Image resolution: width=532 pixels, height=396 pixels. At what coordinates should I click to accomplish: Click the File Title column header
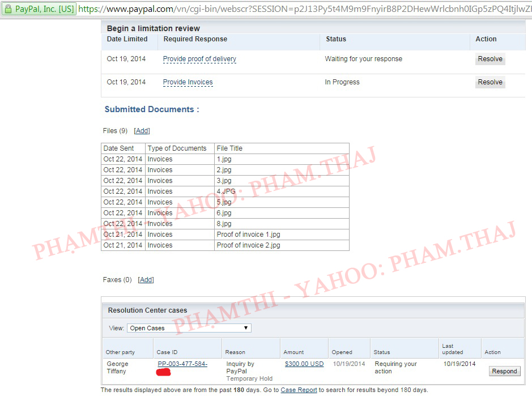[x=229, y=148]
